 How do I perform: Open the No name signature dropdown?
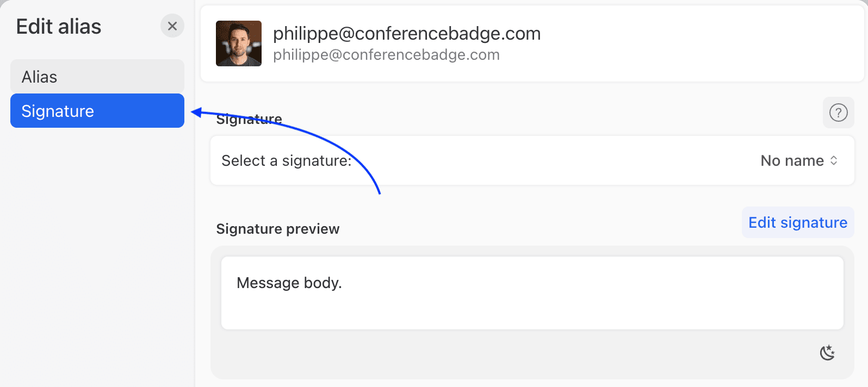(793, 160)
